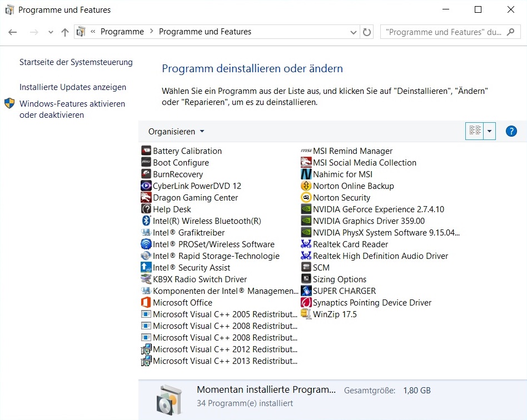Change the view with the layout button
Screen dimensions: 527x420
click(475, 131)
